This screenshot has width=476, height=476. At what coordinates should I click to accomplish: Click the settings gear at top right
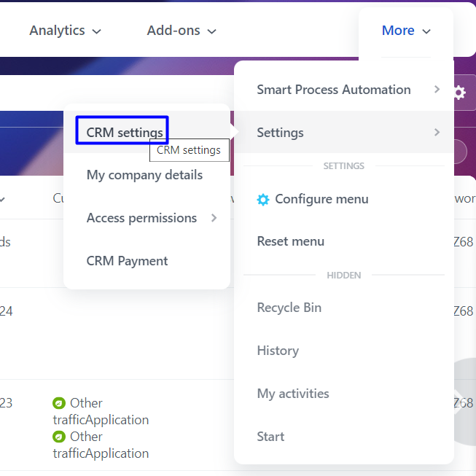click(459, 93)
